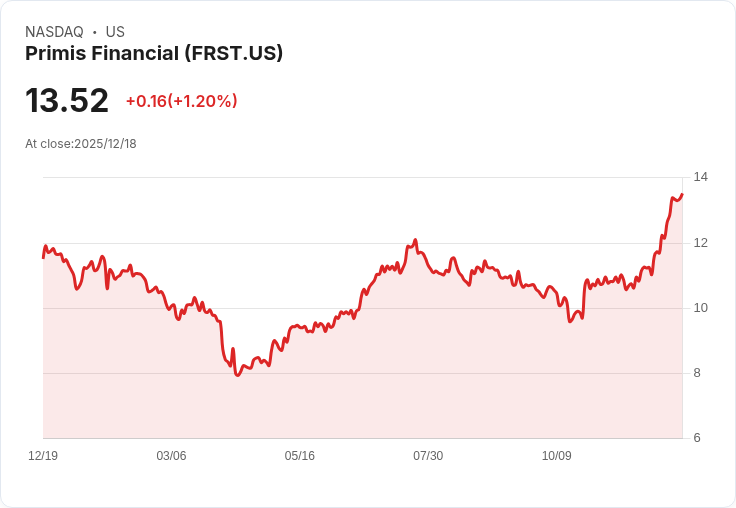Click the At close:2025/12/18 date text
The height and width of the screenshot is (508, 736).
click(81, 144)
